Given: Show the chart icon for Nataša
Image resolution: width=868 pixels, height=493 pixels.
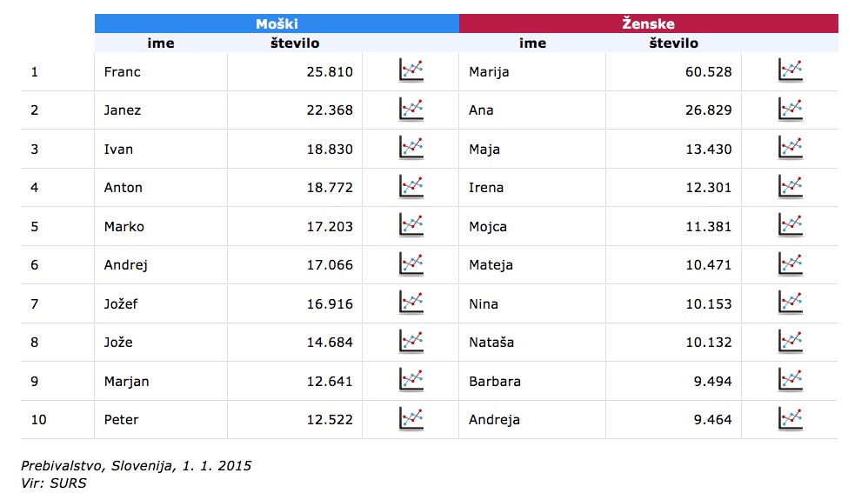Looking at the screenshot, I should [x=791, y=342].
